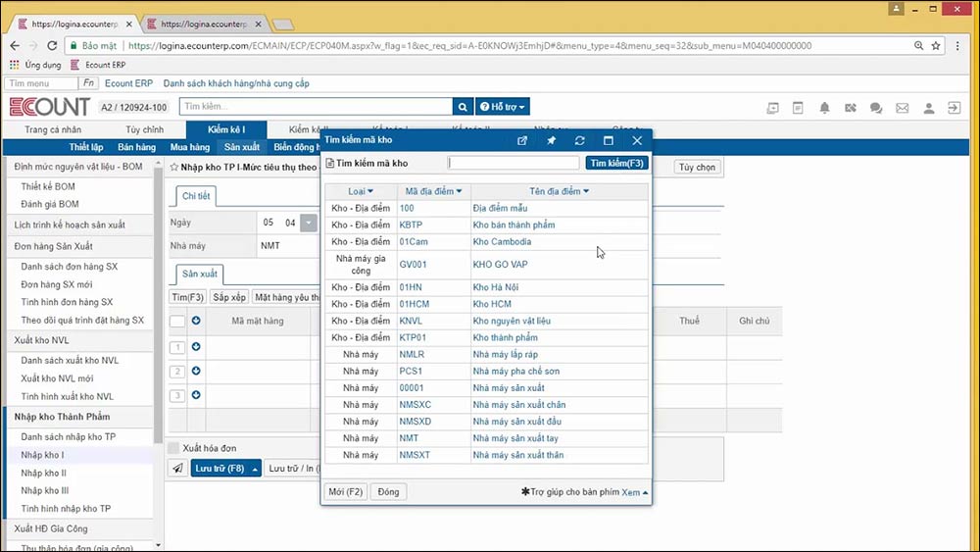
Task: Click the blue plus icon in grid header
Action: pyautogui.click(x=196, y=321)
